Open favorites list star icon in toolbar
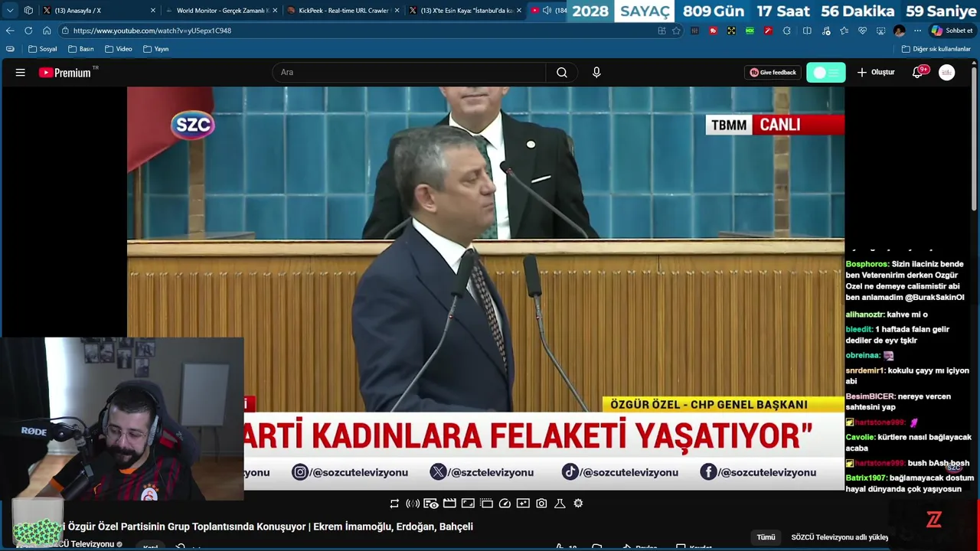This screenshot has width=980, height=551. (x=844, y=31)
